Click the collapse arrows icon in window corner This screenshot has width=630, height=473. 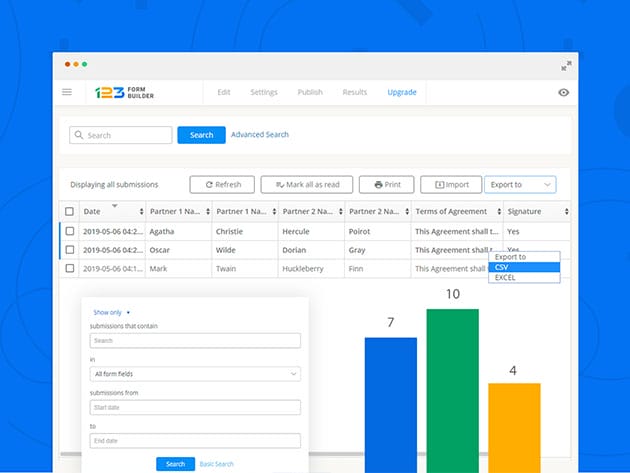(566, 65)
